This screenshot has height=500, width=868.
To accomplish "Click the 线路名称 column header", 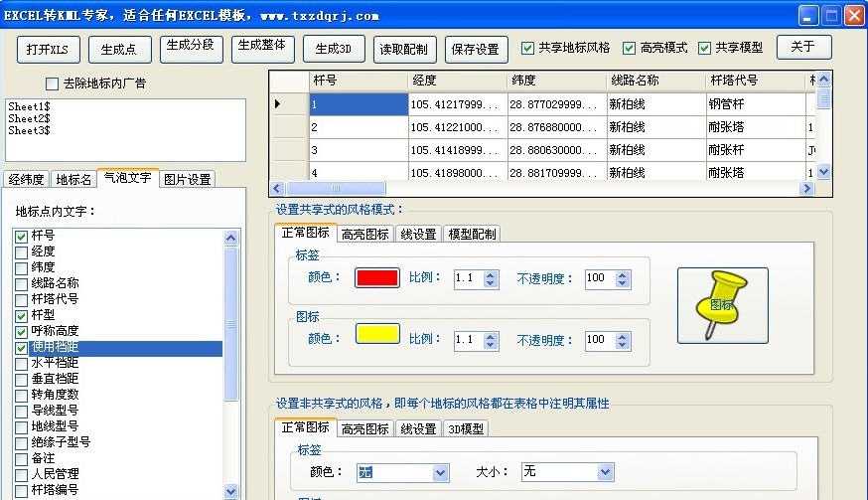I will 656,81.
